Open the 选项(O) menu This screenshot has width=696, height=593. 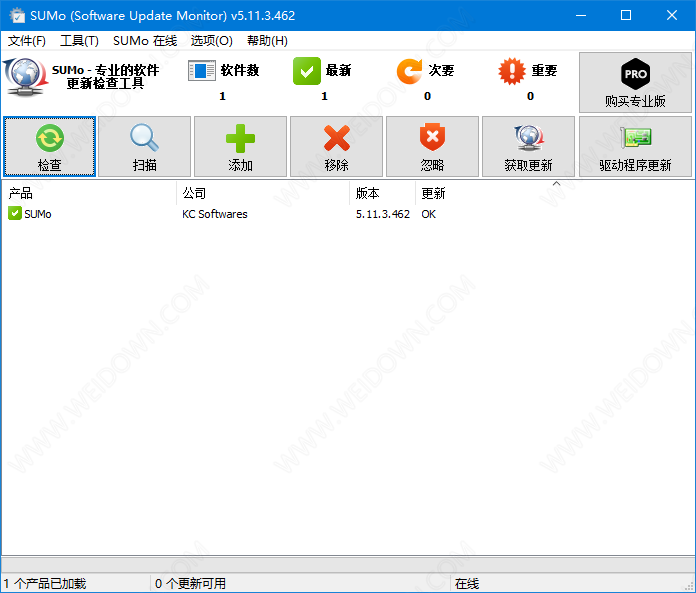click(212, 41)
